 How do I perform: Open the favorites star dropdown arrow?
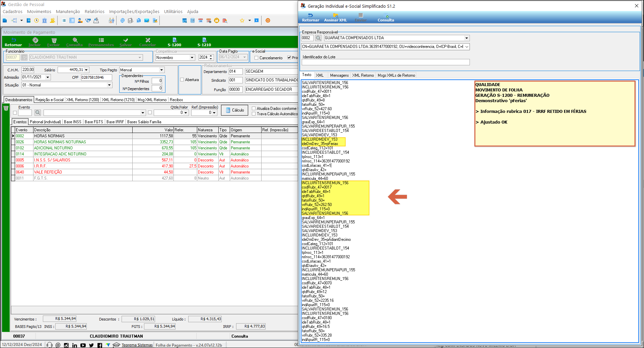pyautogui.click(x=249, y=20)
